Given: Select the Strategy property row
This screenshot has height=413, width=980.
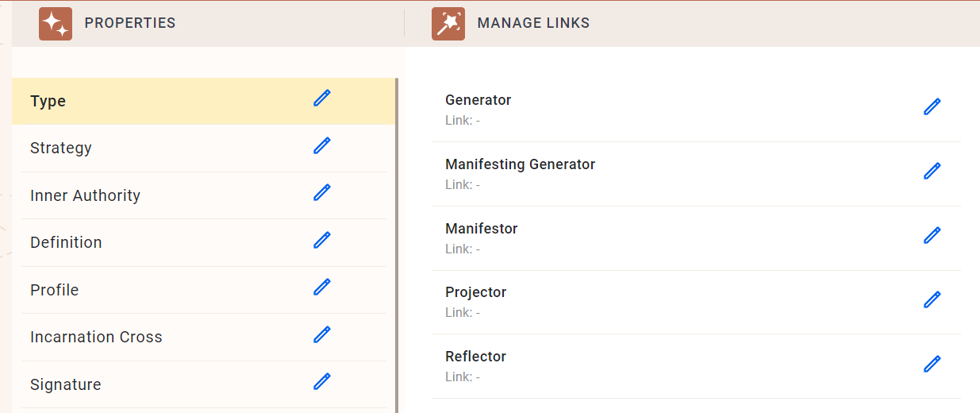Looking at the screenshot, I should coord(203,149).
